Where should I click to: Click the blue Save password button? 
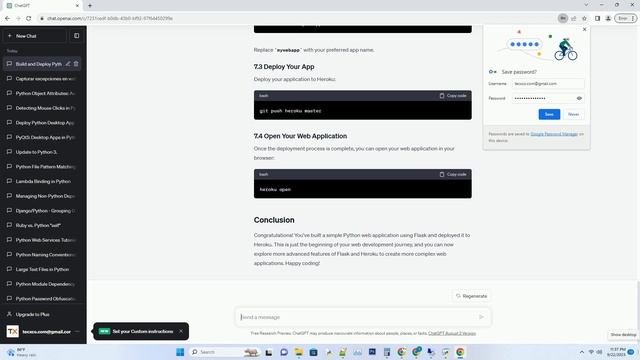[549, 114]
